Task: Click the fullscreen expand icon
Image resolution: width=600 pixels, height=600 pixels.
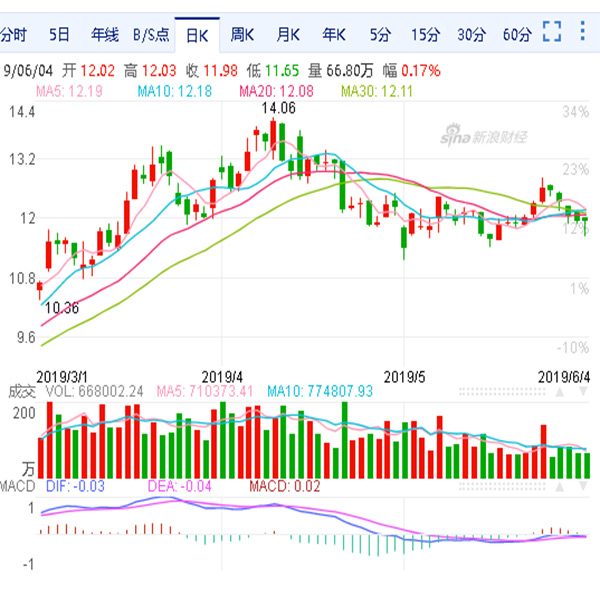Action: (553, 34)
